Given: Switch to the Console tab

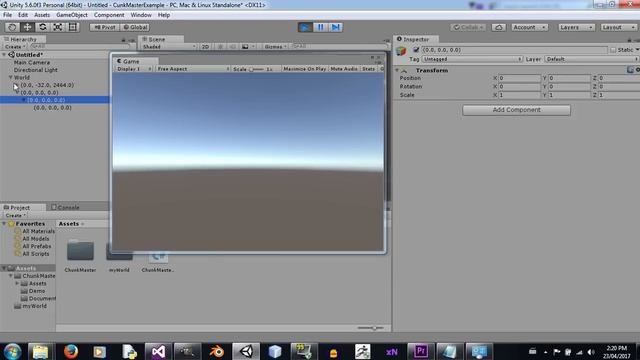Looking at the screenshot, I should [65, 207].
